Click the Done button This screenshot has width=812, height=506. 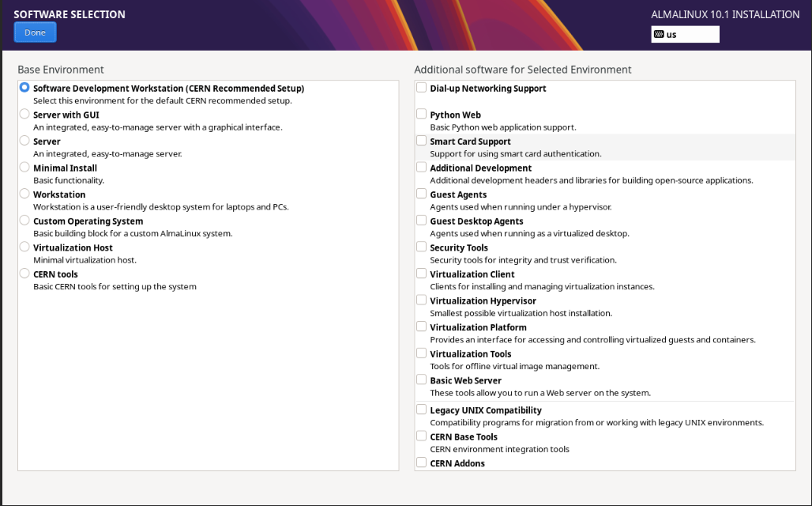pos(35,32)
